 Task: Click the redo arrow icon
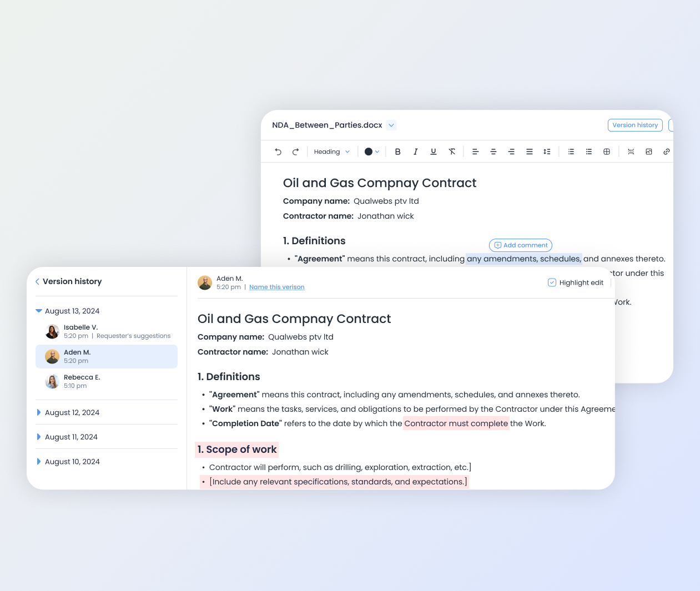tap(296, 151)
